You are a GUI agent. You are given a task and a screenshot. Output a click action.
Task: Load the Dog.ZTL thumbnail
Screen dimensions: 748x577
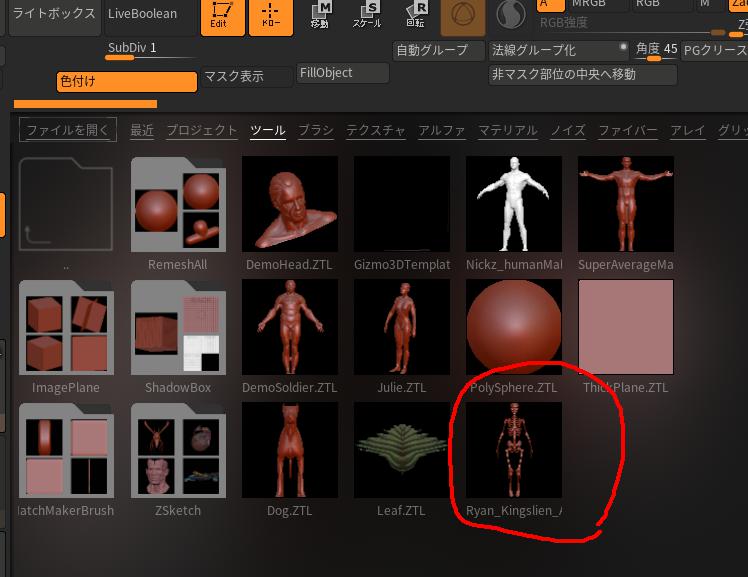(x=290, y=450)
